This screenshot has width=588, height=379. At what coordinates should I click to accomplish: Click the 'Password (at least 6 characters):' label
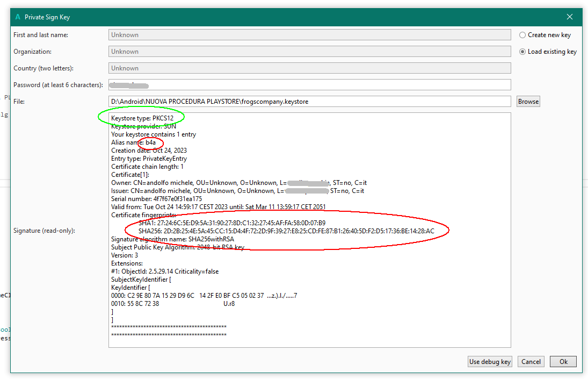[x=58, y=85]
